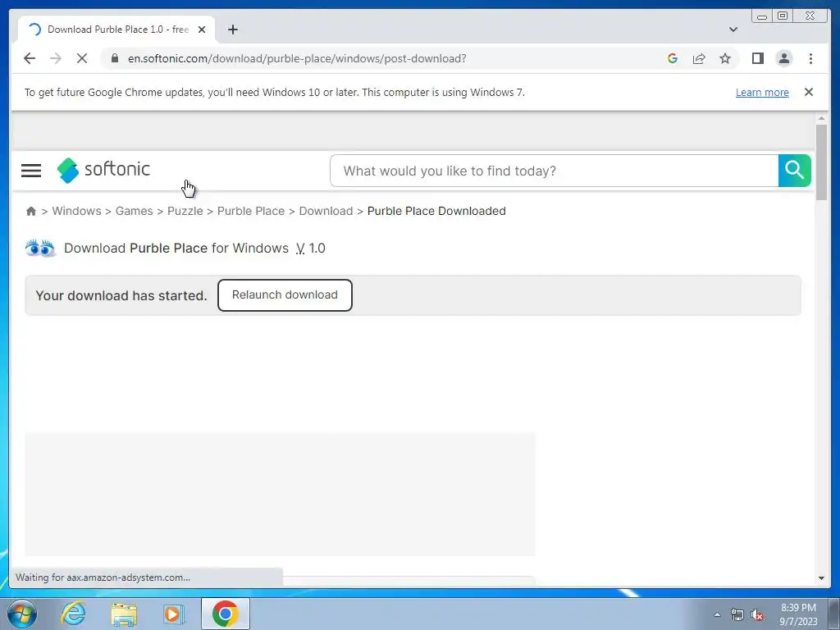Screen dimensions: 840x630
Task: Dismiss the Windows 7 update notice
Action: (x=809, y=92)
